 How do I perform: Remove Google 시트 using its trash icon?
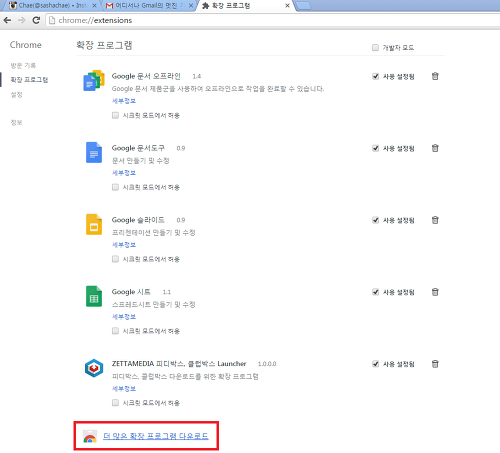(435, 292)
